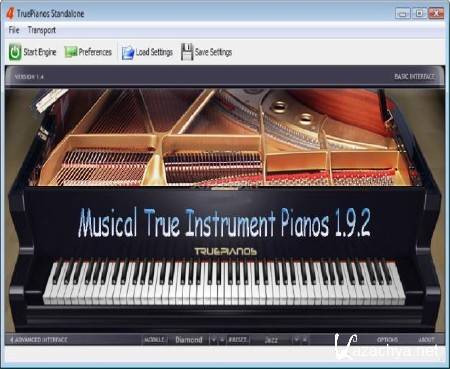Click the up arrow next to Jazz
The image size is (450, 369).
304,340
